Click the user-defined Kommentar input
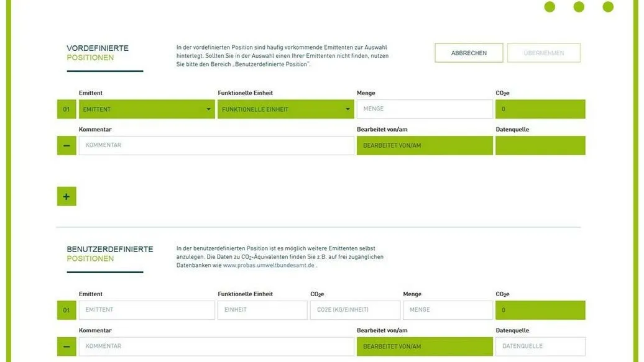 click(216, 346)
